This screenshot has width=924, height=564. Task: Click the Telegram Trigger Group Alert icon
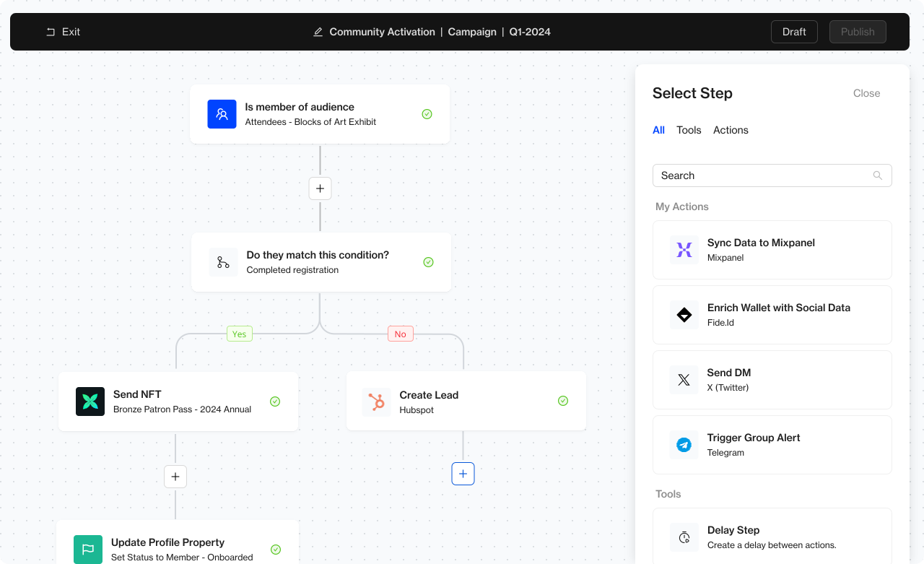coord(684,445)
